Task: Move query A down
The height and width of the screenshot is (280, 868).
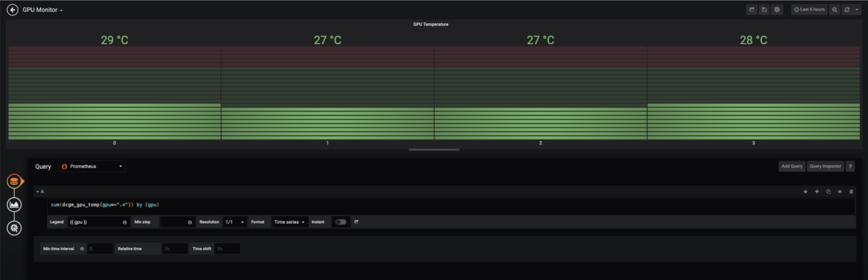Action: point(806,191)
